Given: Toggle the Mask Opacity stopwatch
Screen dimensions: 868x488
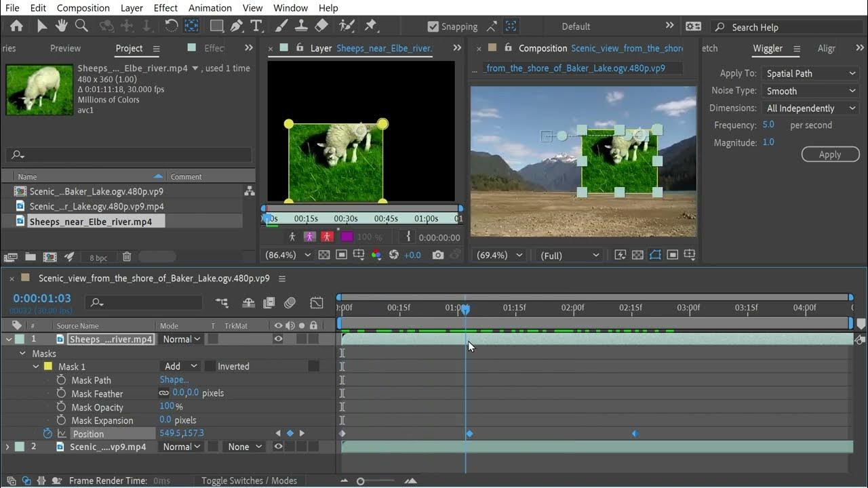Looking at the screenshot, I should (x=61, y=407).
